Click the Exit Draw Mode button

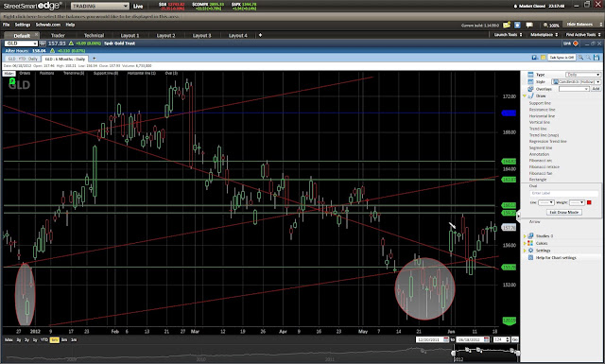coord(564,213)
